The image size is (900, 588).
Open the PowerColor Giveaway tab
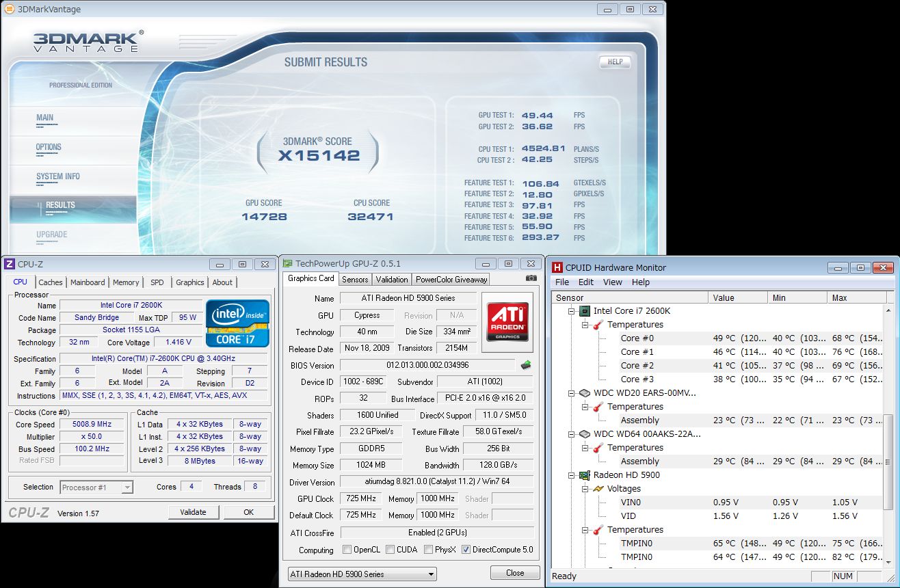pos(451,279)
